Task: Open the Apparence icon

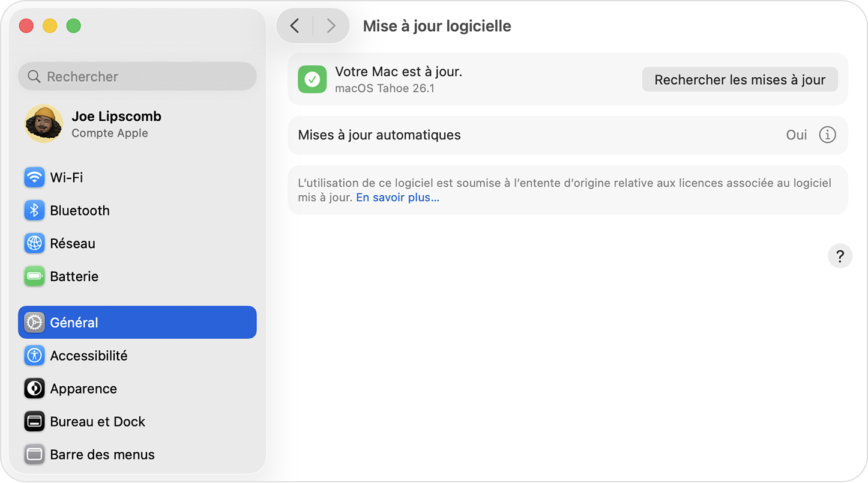Action: point(34,389)
